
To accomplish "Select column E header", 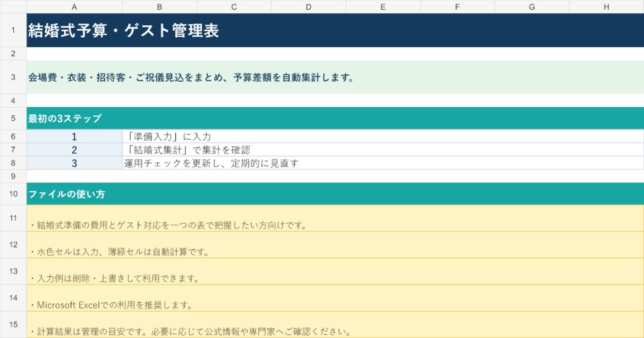I will (x=383, y=6).
